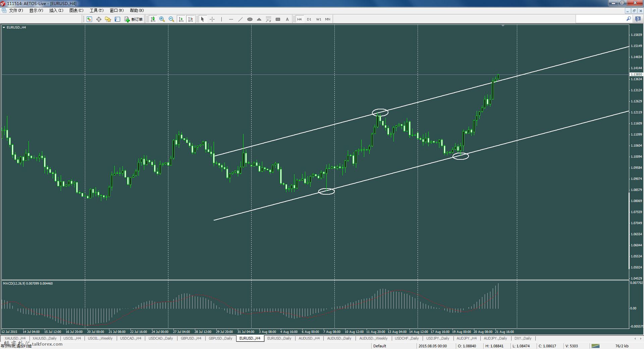This screenshot has width=644, height=349.
Task: Switch to USDCHF.,Daily chart tab
Action: pyautogui.click(x=407, y=338)
